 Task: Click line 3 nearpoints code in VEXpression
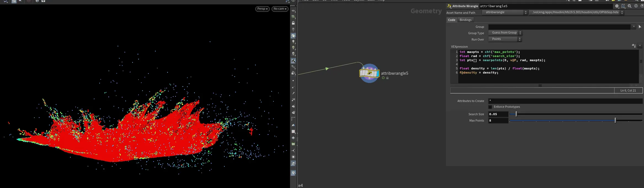pos(502,60)
